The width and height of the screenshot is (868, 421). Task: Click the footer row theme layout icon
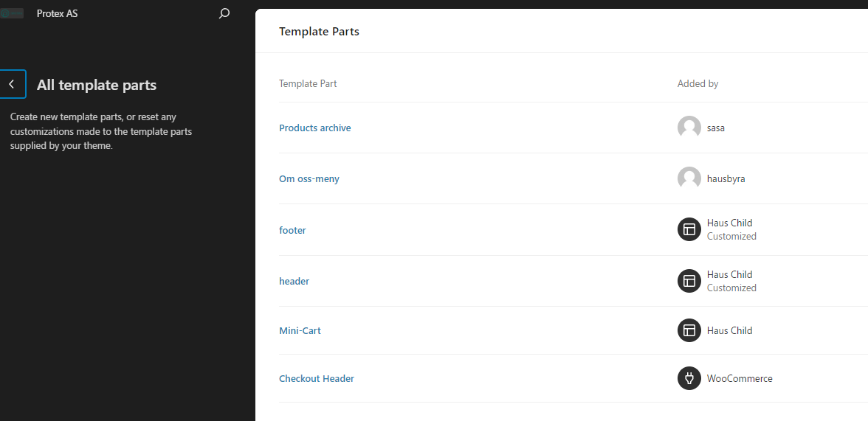[x=689, y=229]
